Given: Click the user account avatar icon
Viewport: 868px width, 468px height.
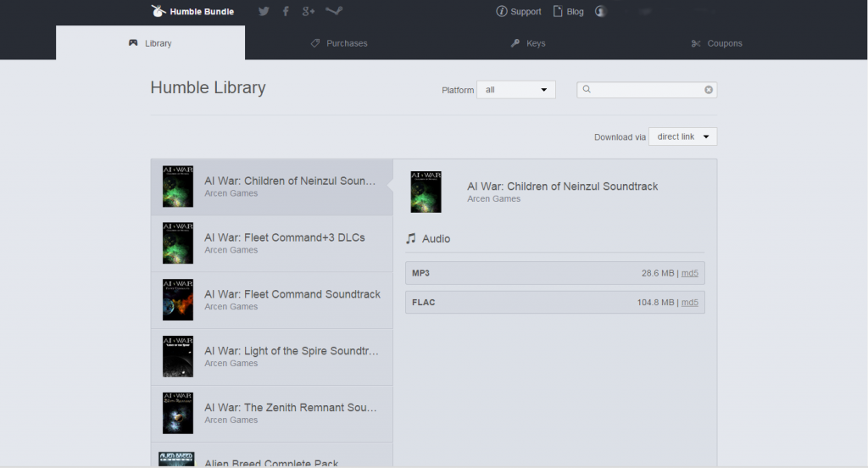Looking at the screenshot, I should (x=601, y=11).
